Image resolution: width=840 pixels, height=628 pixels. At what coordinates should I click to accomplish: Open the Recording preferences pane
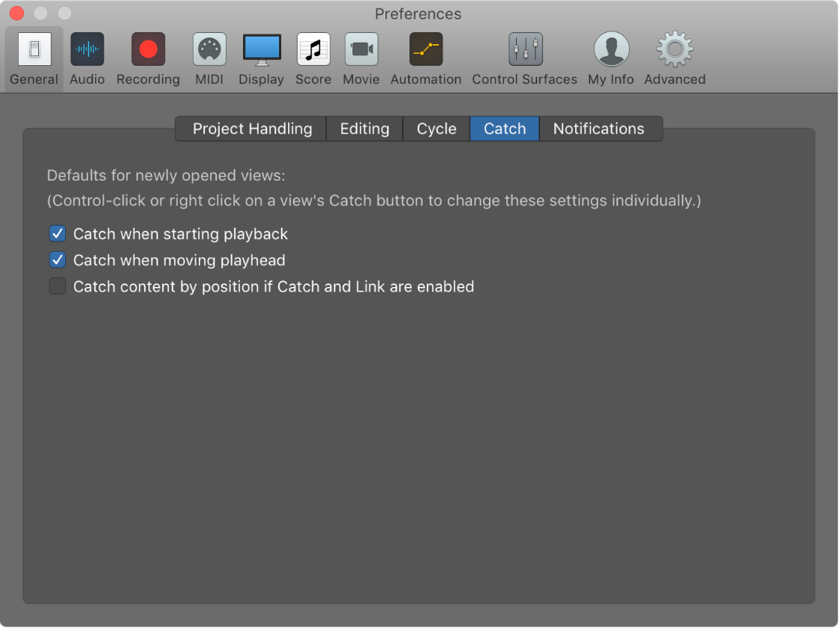(x=148, y=59)
